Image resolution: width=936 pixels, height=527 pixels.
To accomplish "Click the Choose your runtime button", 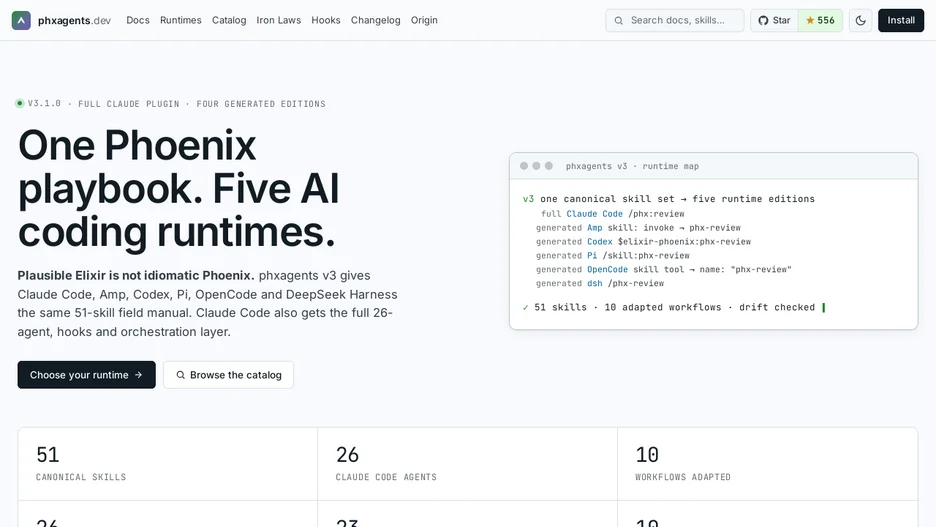I will 87,375.
